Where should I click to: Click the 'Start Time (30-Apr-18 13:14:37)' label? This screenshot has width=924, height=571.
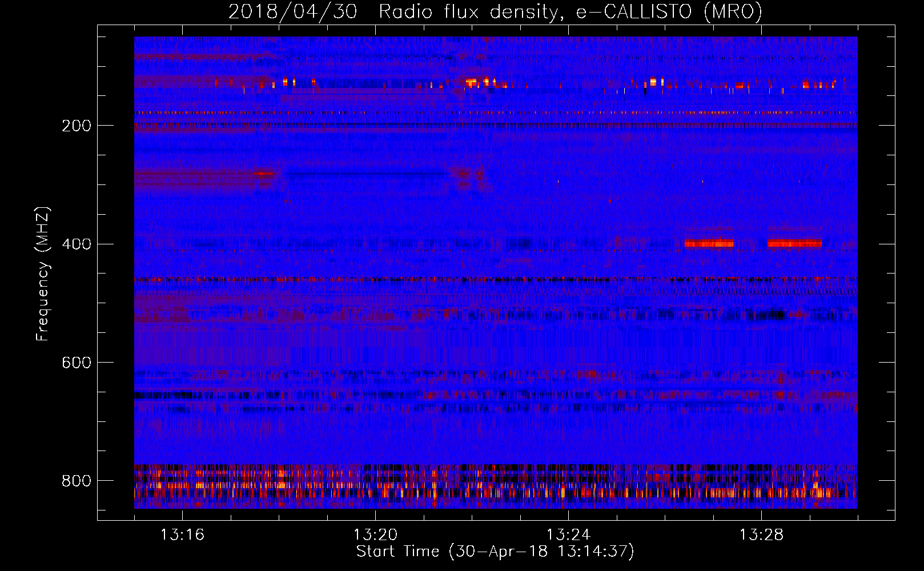tap(495, 552)
